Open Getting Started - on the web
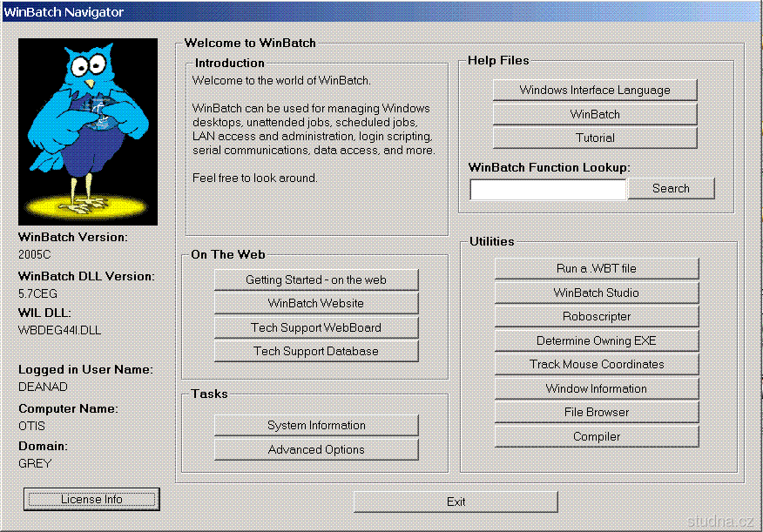 [316, 279]
